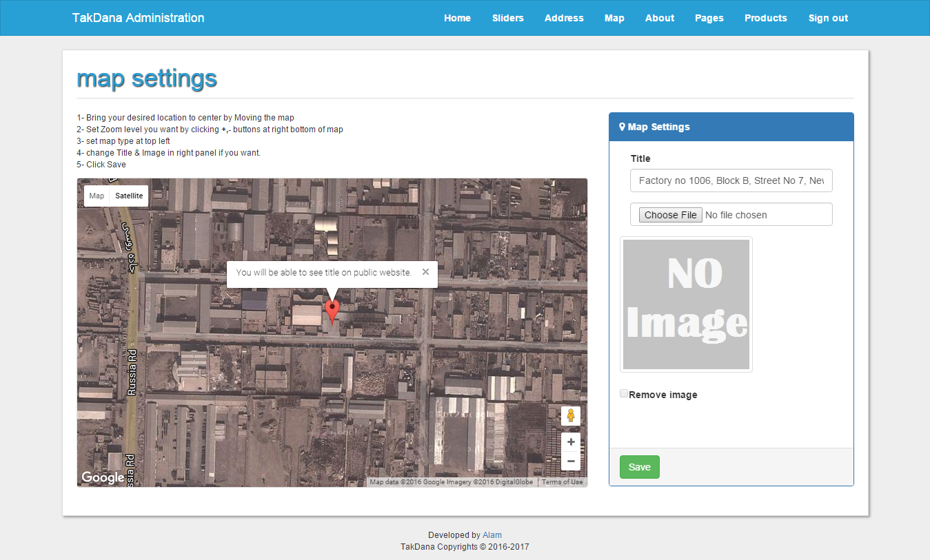The height and width of the screenshot is (560, 930).
Task: Switch map view to Satellite
Action: [x=129, y=196]
